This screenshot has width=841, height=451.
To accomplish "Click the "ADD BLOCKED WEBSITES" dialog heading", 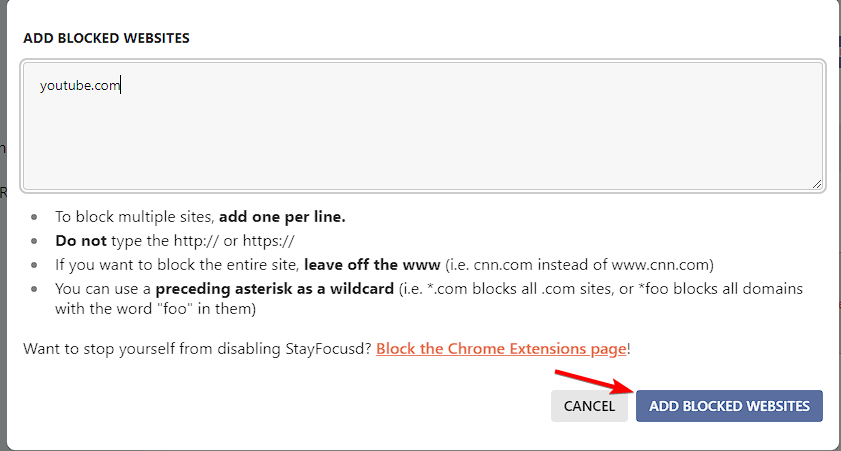I will coord(106,39).
